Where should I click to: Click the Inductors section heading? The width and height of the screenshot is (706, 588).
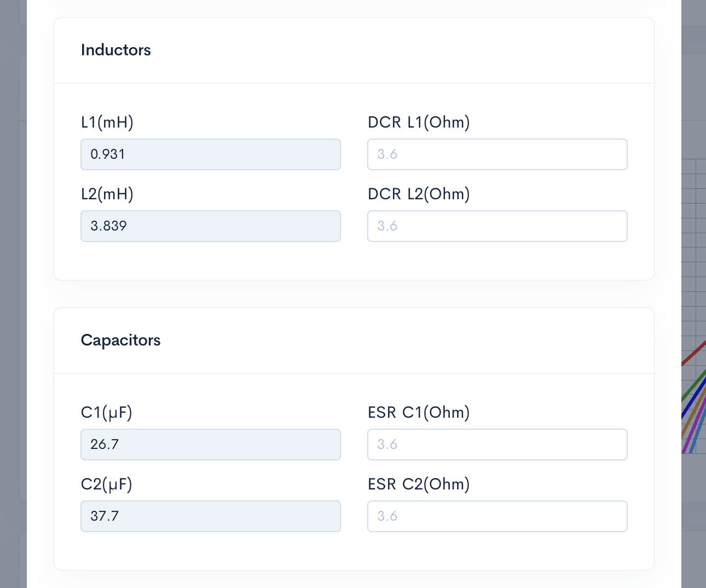coord(116,50)
